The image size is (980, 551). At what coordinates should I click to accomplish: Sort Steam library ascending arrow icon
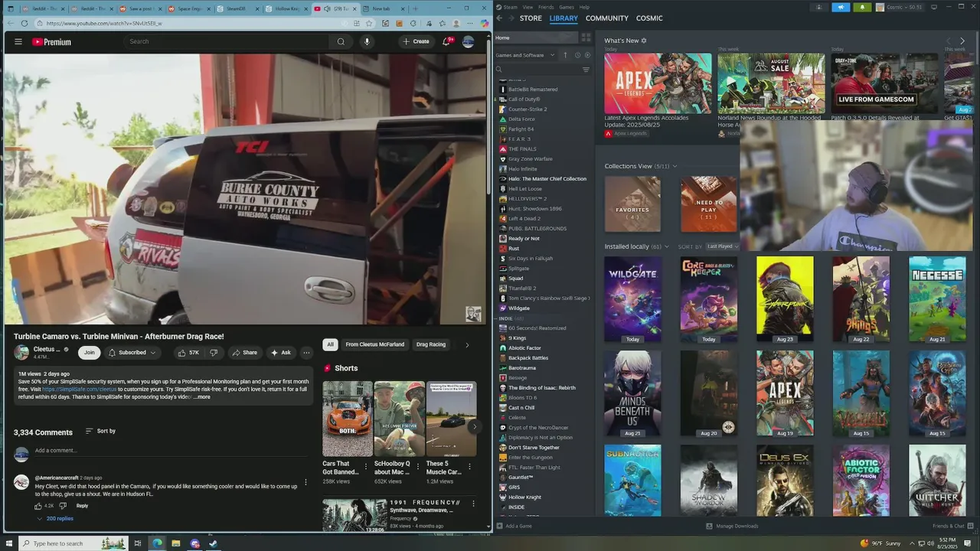click(x=565, y=55)
